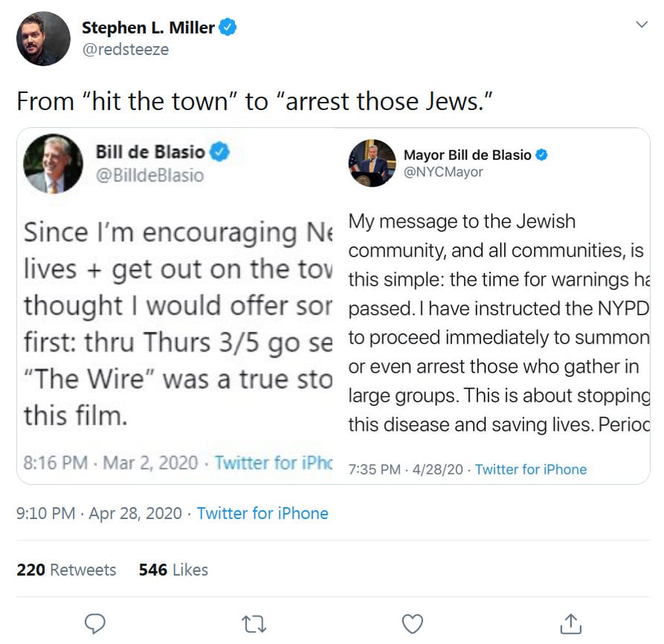Image resolution: width=664 pixels, height=644 pixels.
Task: View the 220 Retweets list
Action: coord(66,570)
